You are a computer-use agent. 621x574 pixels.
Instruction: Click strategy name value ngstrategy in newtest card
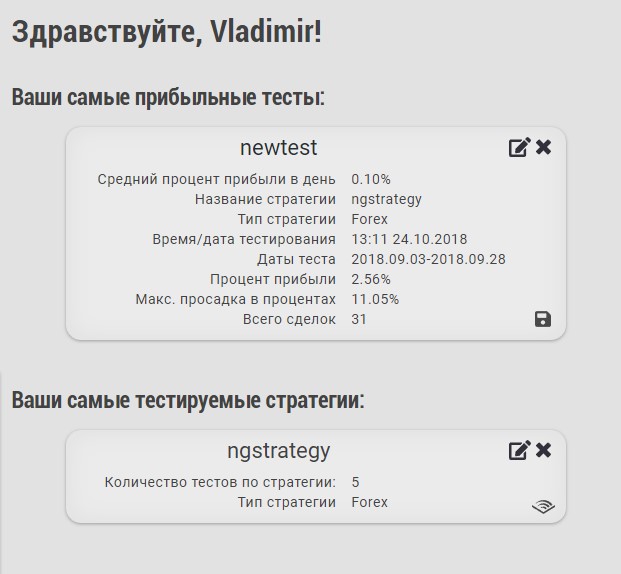coord(386,199)
